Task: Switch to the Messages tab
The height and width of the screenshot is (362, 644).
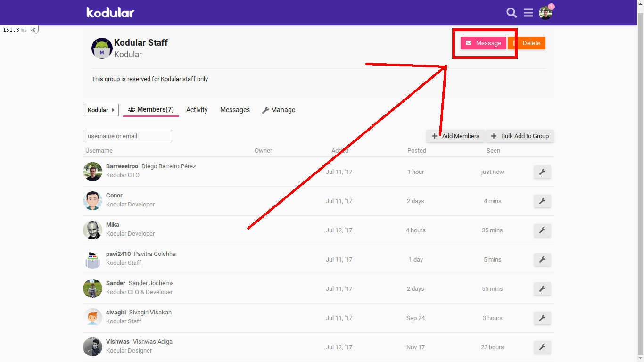Action: coord(235,110)
